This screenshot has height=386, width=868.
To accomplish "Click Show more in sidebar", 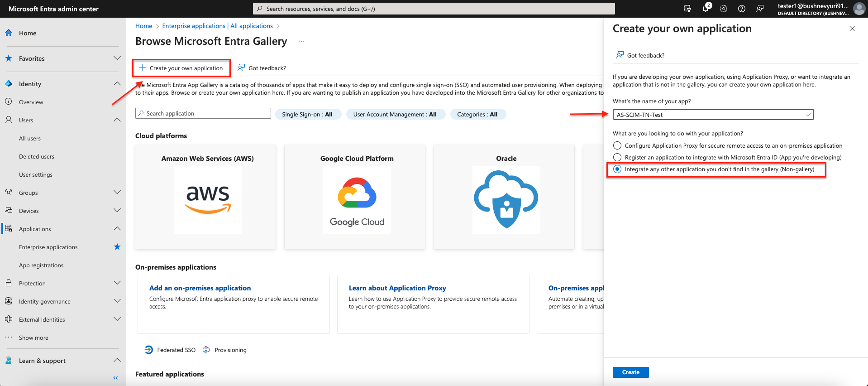I will pos(33,338).
